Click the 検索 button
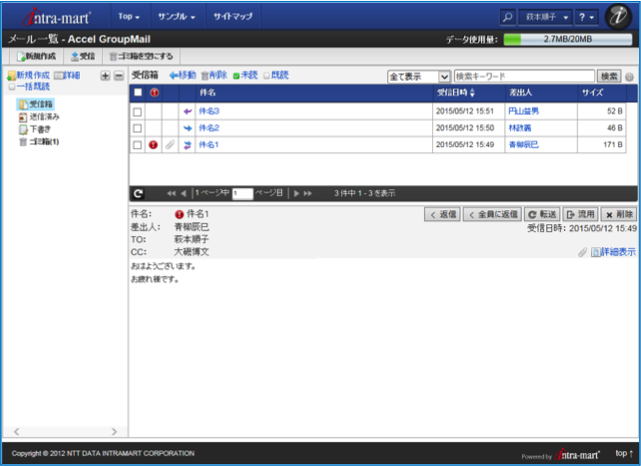The height and width of the screenshot is (466, 641). pos(609,76)
